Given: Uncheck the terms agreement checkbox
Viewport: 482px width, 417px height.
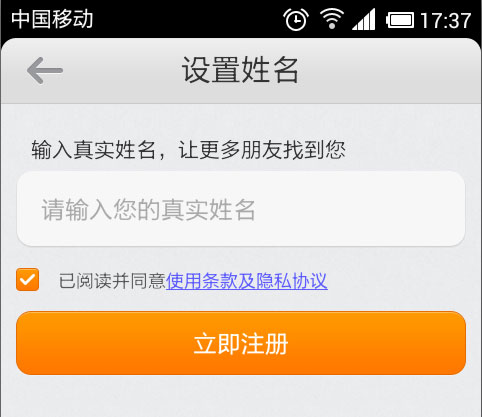Looking at the screenshot, I should 27,279.
